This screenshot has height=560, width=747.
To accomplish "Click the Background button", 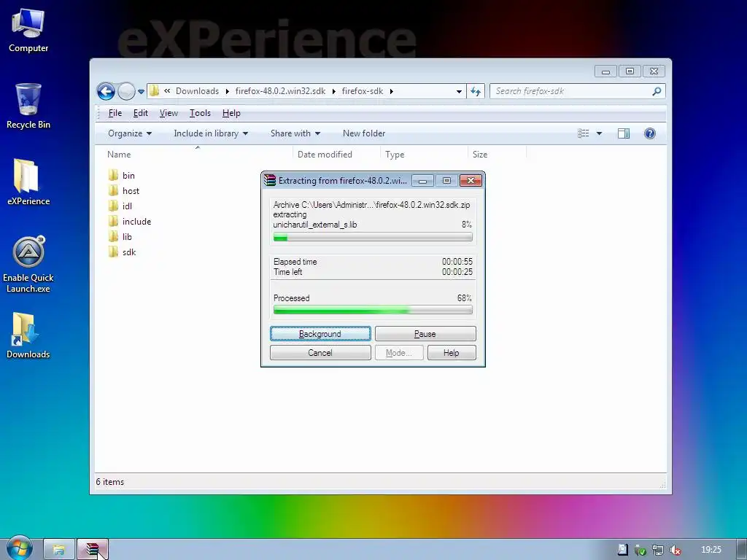I will 320,334.
